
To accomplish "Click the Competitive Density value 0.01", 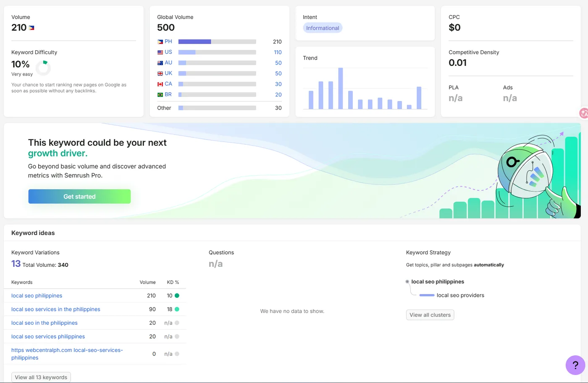I will coord(458,63).
